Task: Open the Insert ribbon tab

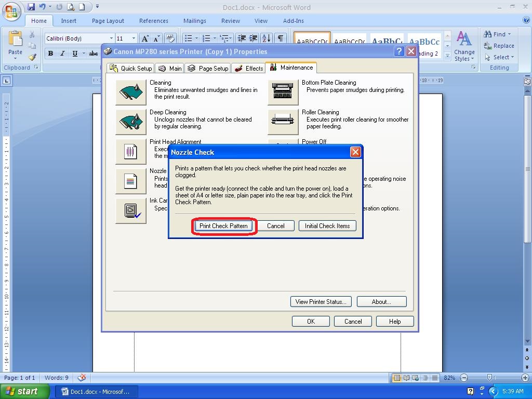Action: pyautogui.click(x=69, y=21)
